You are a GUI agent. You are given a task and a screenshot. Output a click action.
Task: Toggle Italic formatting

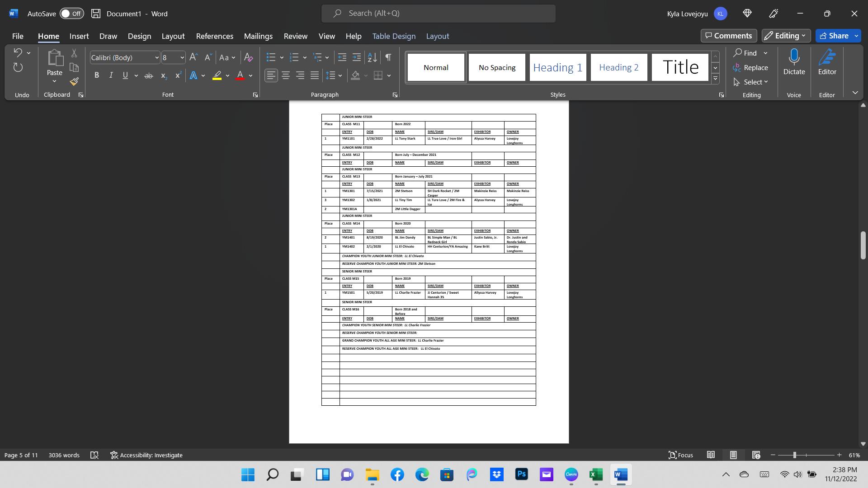coord(111,75)
